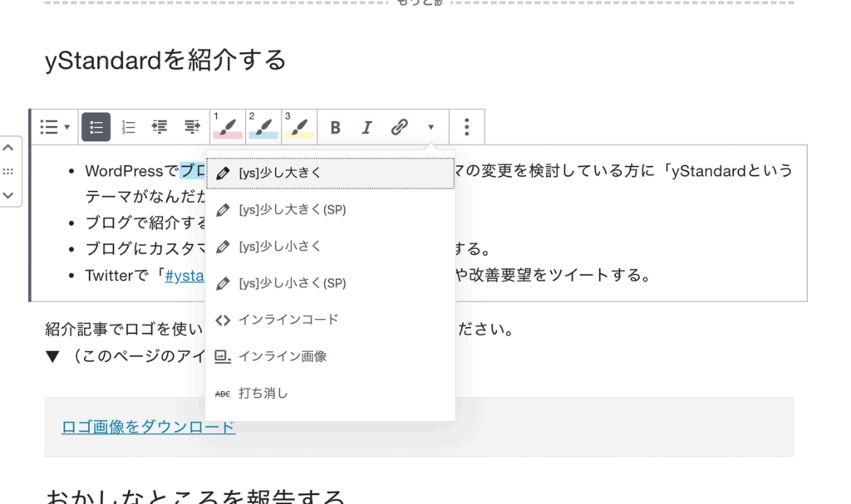Open the block options three-dot menu
Screen dimensions: 851x504
coord(467,127)
